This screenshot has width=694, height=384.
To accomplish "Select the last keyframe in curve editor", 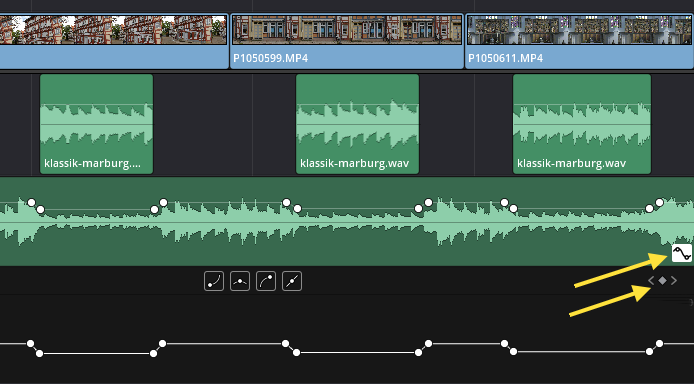I will [659, 343].
